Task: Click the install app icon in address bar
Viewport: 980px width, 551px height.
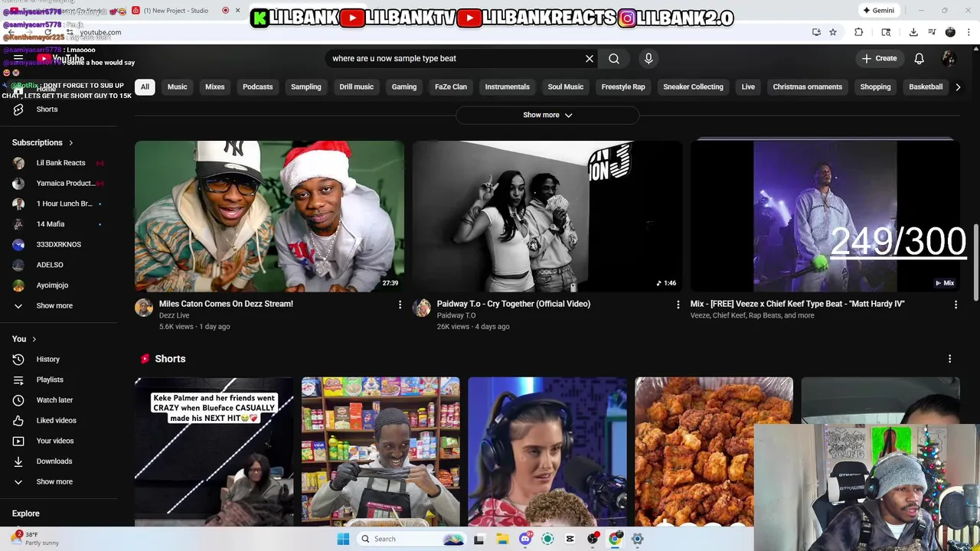Action: [x=816, y=32]
